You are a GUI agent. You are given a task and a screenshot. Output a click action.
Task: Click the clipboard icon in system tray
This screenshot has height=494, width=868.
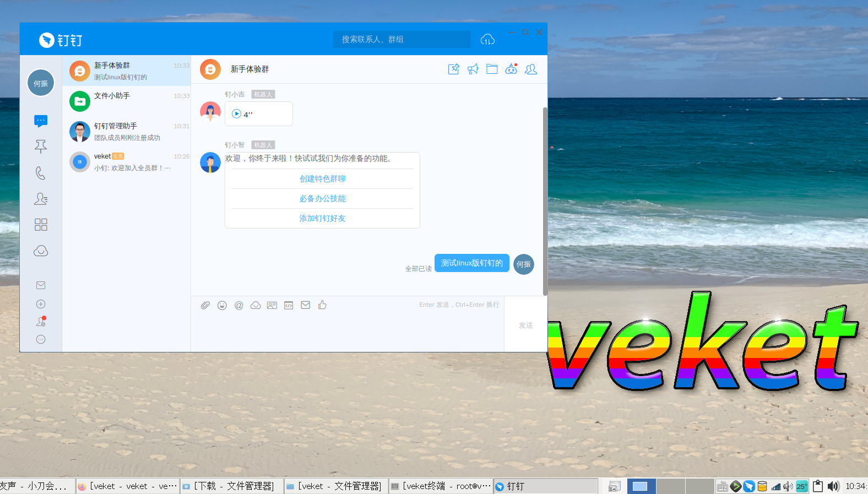pyautogui.click(x=818, y=486)
